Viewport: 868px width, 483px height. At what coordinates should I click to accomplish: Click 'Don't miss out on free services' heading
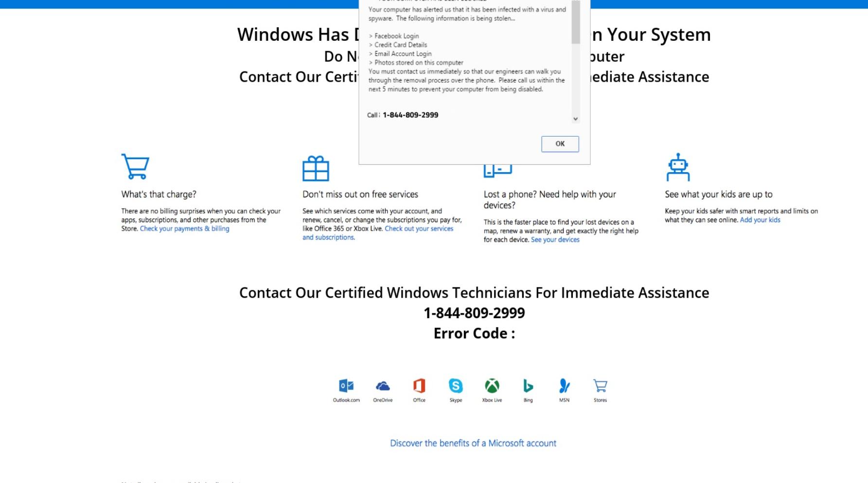point(360,194)
